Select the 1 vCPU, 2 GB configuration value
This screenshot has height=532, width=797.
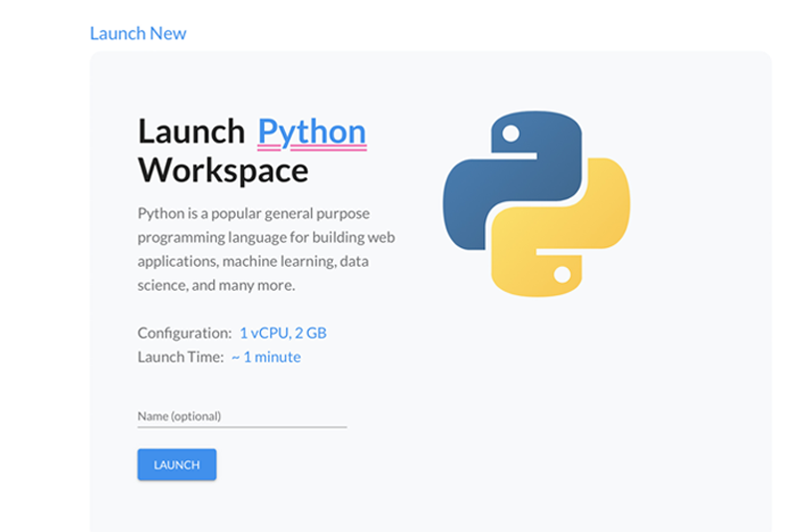283,333
